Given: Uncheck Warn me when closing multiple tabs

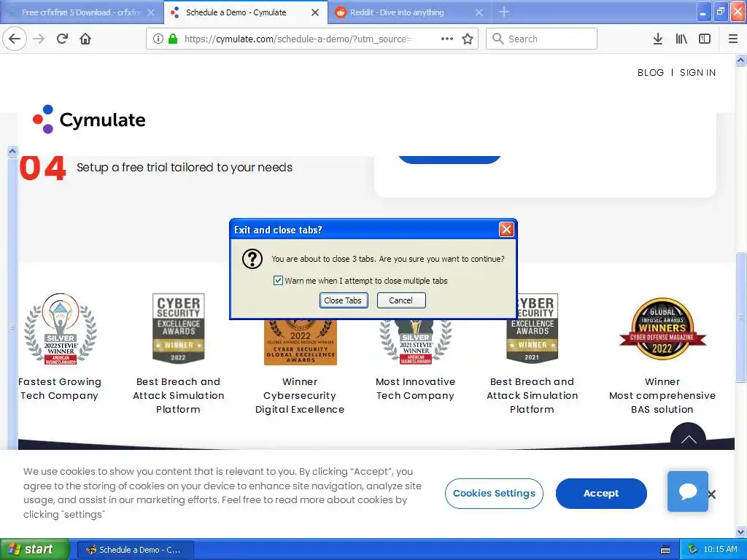Looking at the screenshot, I should coord(278,281).
